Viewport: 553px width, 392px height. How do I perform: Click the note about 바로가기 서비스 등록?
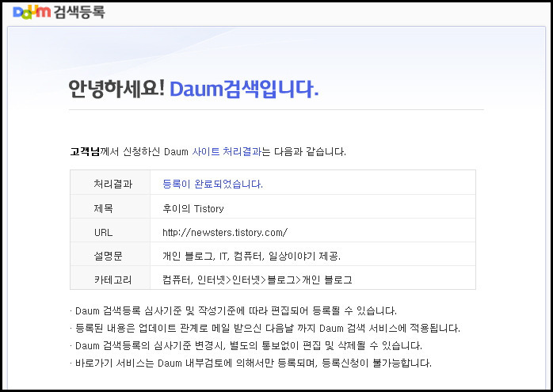pos(251,363)
